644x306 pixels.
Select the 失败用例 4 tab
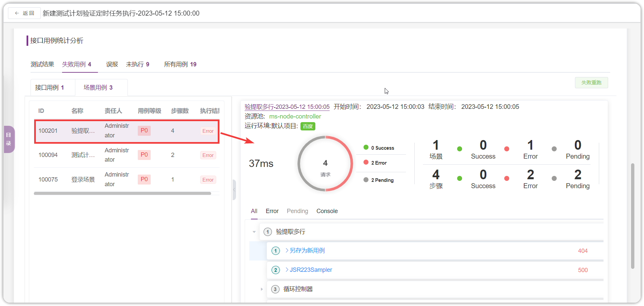(x=77, y=64)
